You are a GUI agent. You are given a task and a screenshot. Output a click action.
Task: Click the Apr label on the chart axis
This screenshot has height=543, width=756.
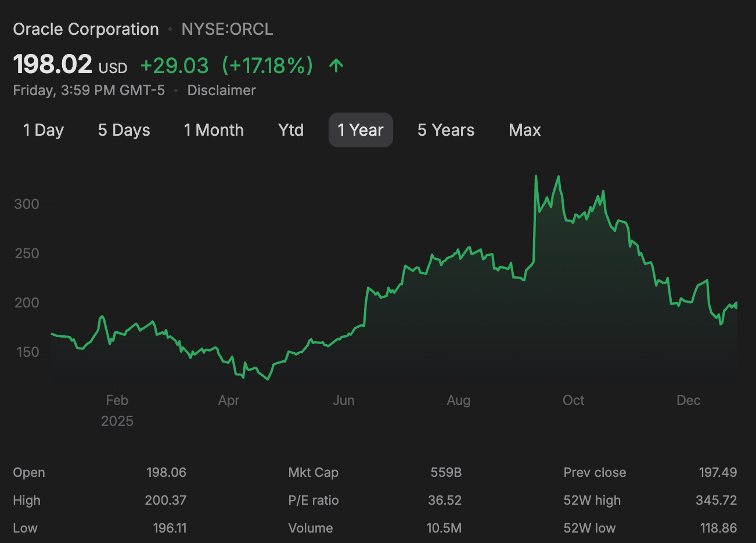point(229,400)
